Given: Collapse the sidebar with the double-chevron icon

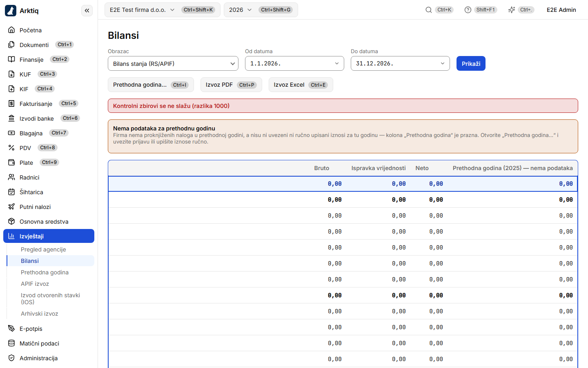Looking at the screenshot, I should pyautogui.click(x=87, y=11).
